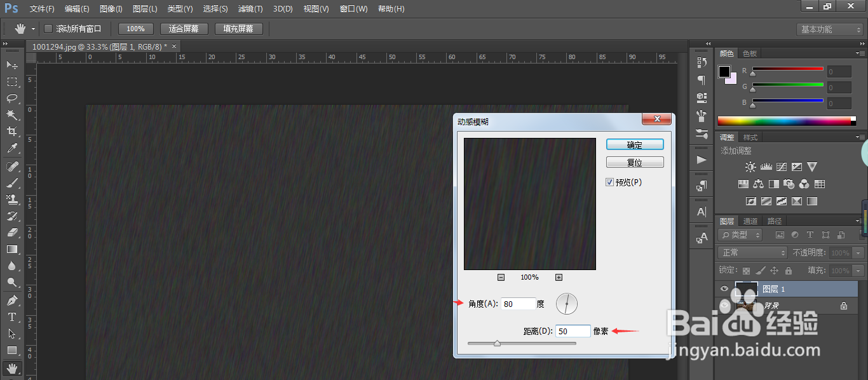Open the 类型 filter dropdown in Layers panel
The width and height of the screenshot is (868, 380).
tap(739, 234)
